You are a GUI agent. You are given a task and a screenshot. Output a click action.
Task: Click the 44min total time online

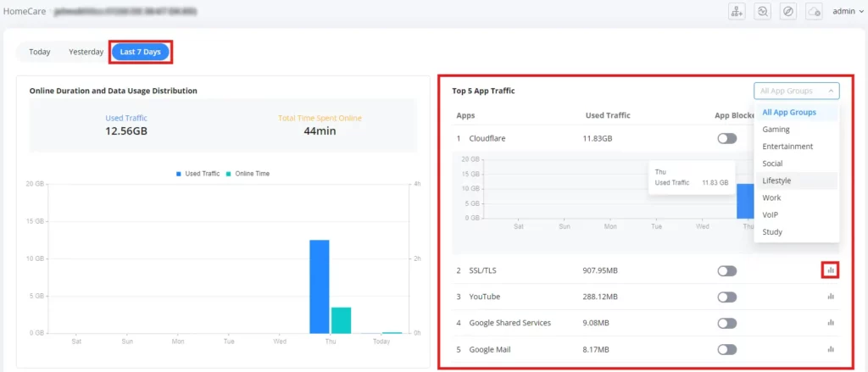pyautogui.click(x=320, y=131)
